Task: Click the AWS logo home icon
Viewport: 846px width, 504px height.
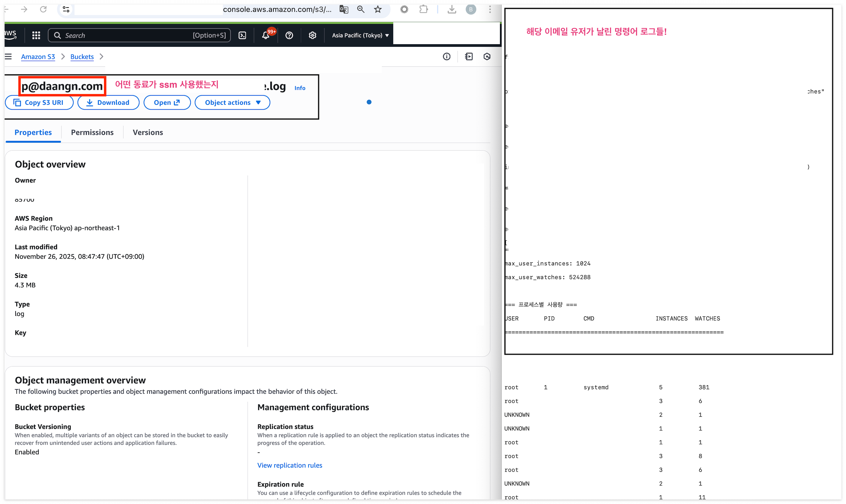Action: coord(10,35)
